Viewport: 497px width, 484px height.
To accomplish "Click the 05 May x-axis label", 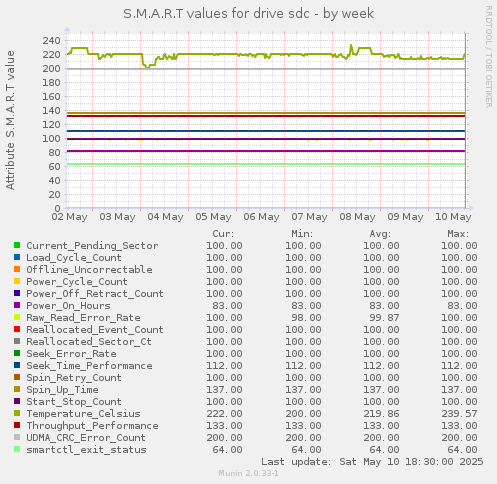I will click(213, 217).
